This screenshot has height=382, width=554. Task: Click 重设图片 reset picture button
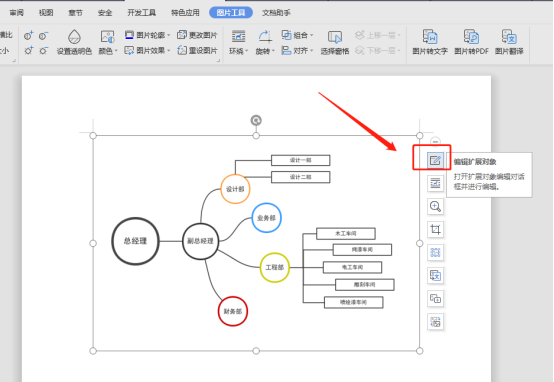pyautogui.click(x=197, y=51)
